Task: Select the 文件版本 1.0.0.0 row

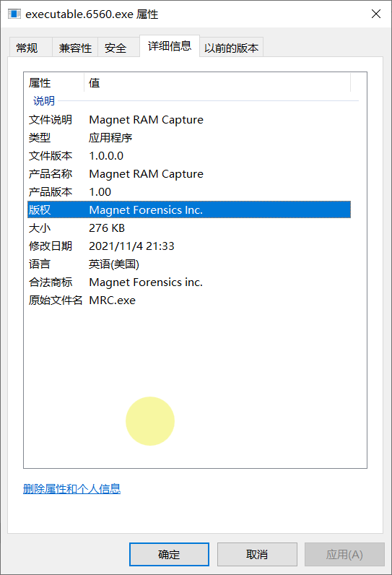Action: coord(189,155)
